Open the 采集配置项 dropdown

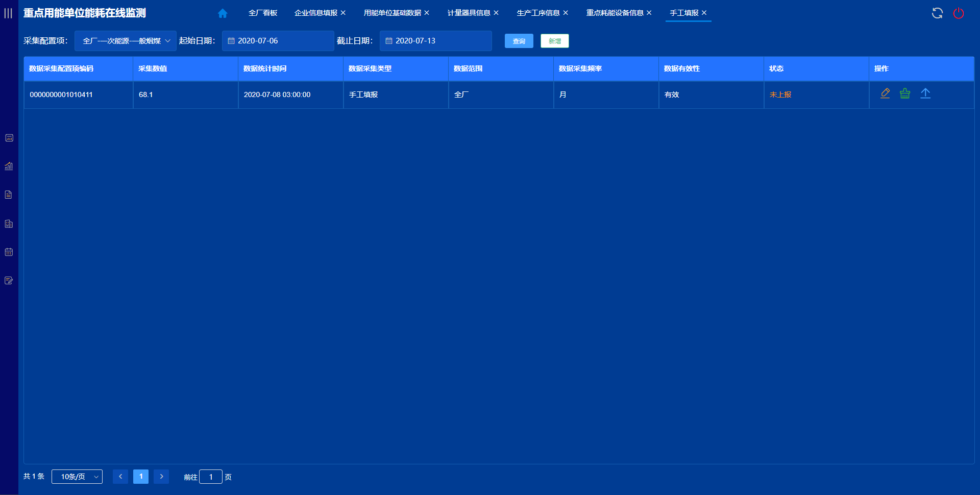(x=126, y=41)
